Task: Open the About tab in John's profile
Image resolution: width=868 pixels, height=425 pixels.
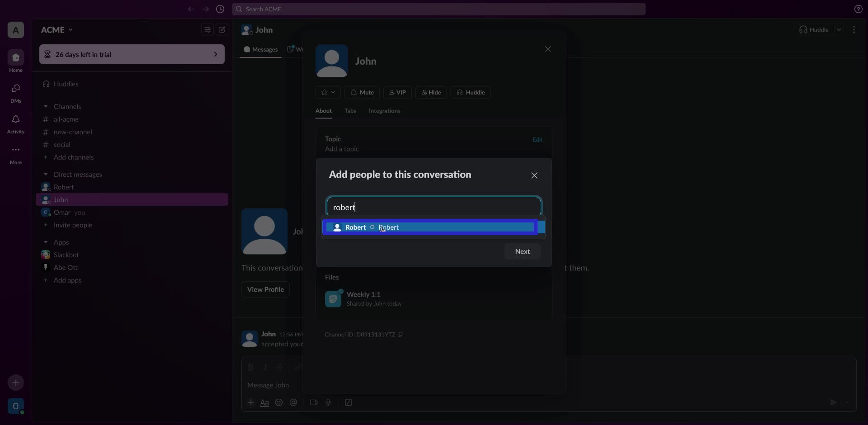Action: [324, 111]
